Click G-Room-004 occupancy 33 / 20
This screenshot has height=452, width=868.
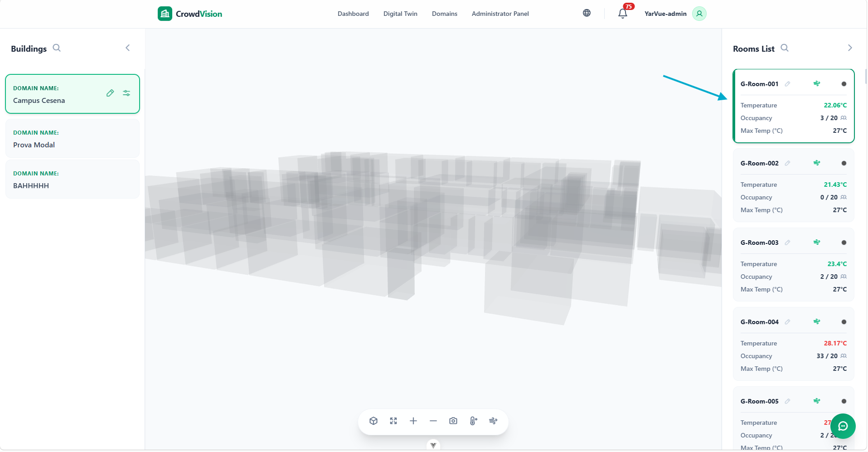[x=827, y=356]
